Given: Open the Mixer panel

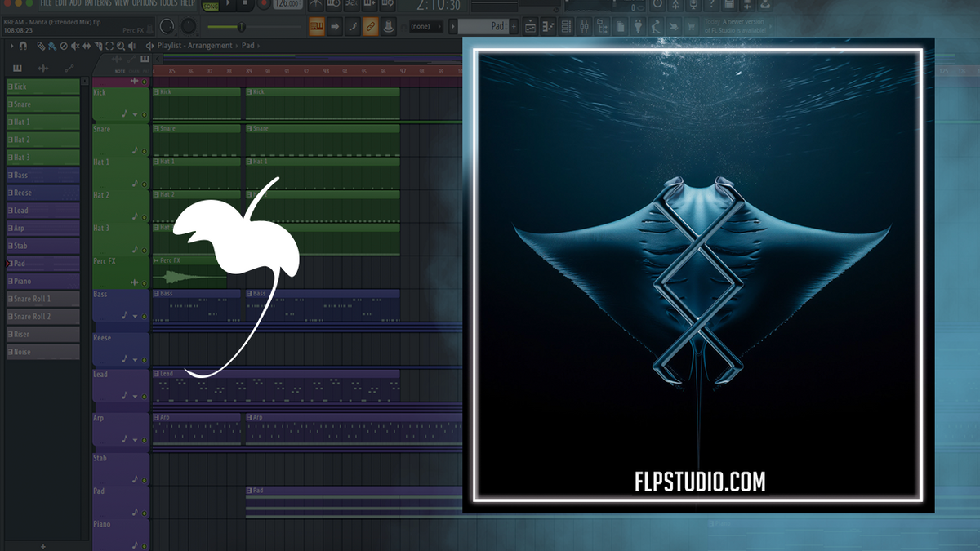Looking at the screenshot, I should (585, 26).
